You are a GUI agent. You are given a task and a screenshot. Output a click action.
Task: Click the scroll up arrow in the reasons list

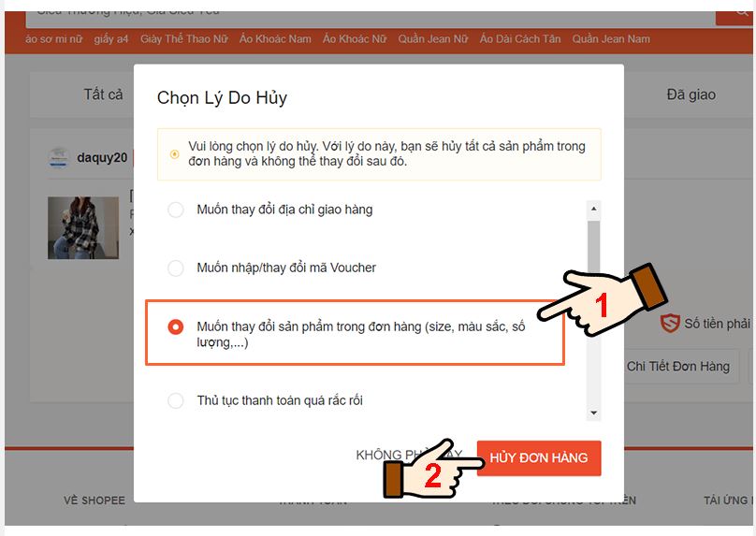[x=593, y=209]
